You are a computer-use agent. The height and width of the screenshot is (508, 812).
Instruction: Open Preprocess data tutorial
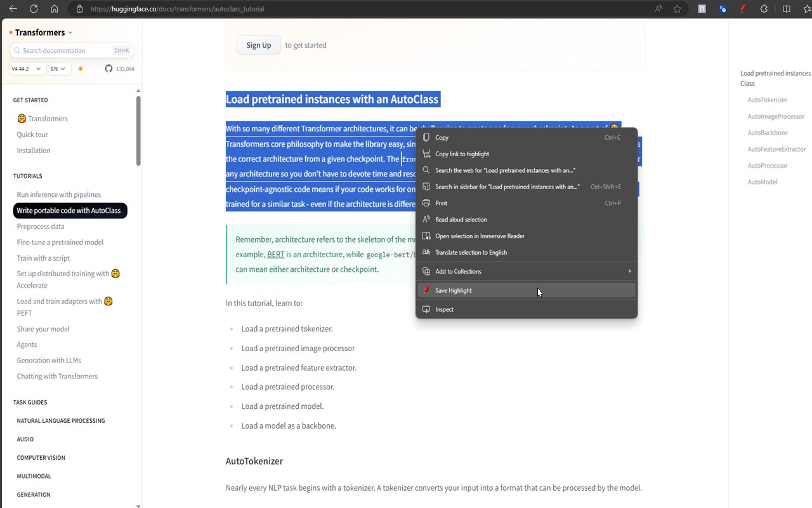pyautogui.click(x=41, y=226)
